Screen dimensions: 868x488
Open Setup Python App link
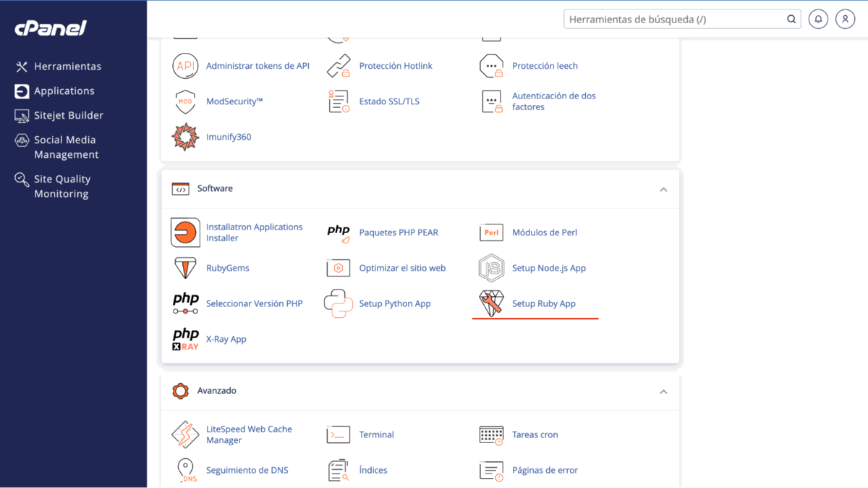click(x=395, y=303)
